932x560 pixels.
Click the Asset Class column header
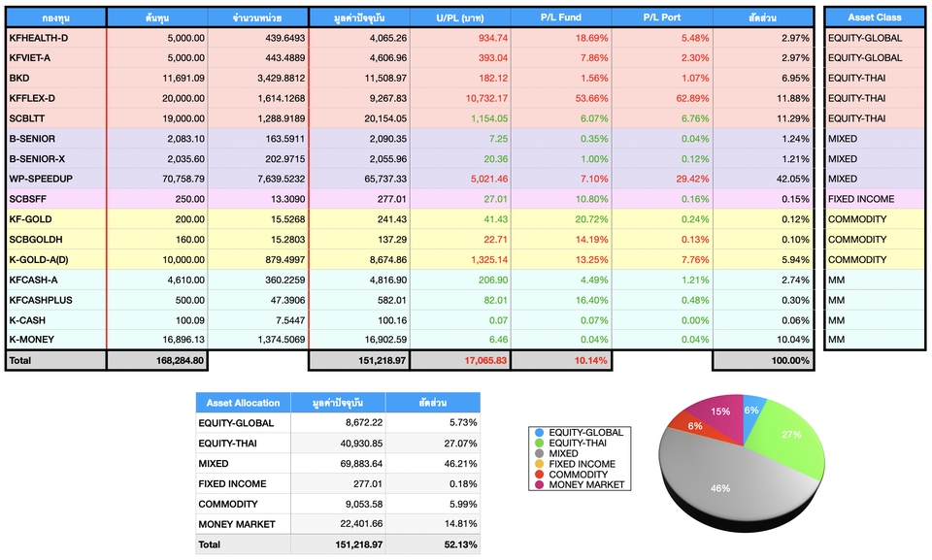tap(875, 17)
